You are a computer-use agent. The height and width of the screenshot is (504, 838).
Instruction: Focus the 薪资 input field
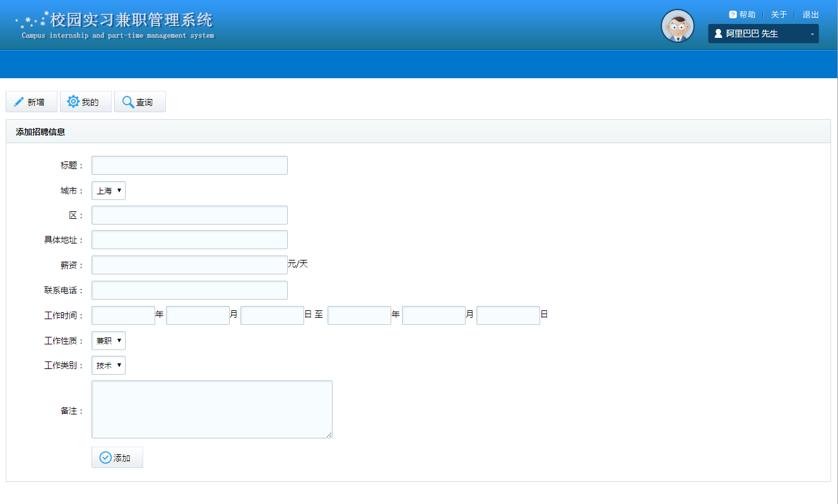(x=189, y=265)
